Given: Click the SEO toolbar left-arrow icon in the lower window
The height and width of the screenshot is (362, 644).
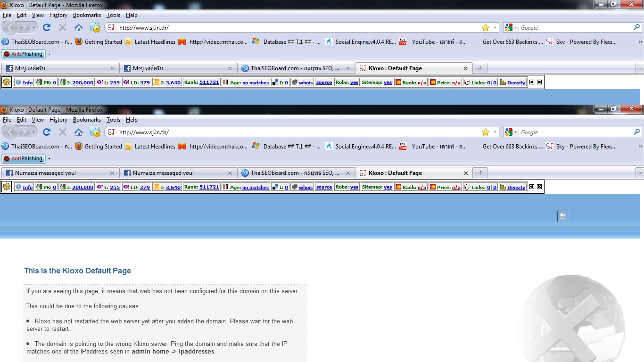Looking at the screenshot, I should coord(532,187).
